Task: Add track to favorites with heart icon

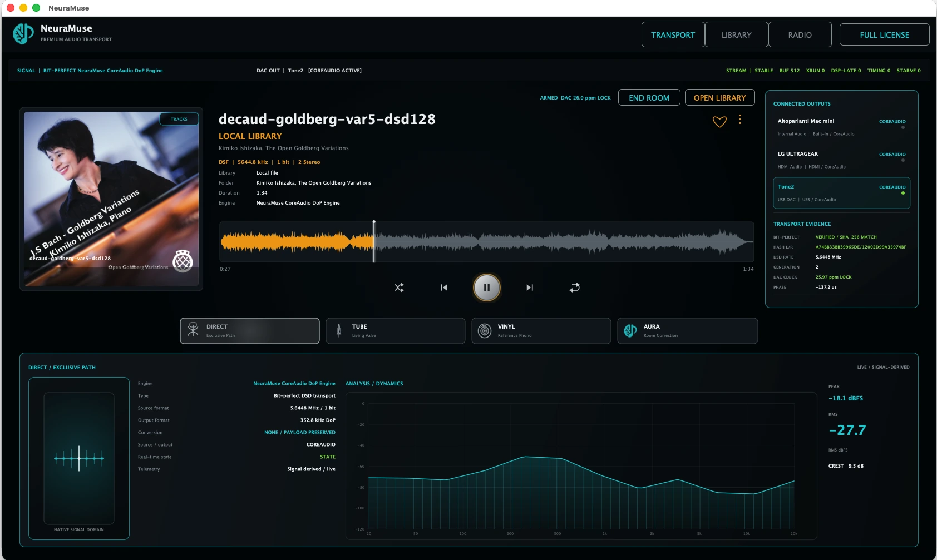Action: 719,122
